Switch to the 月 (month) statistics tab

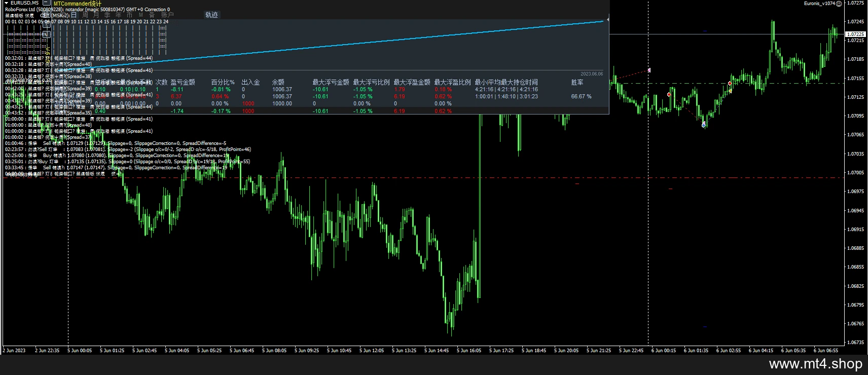click(96, 15)
